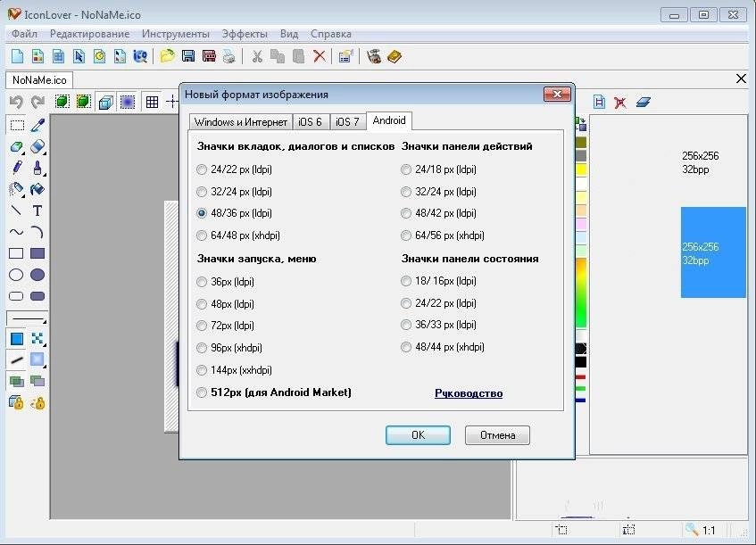Image resolution: width=756 pixels, height=545 pixels.
Task: Switch to the iOS 6 tab
Action: pyautogui.click(x=310, y=122)
